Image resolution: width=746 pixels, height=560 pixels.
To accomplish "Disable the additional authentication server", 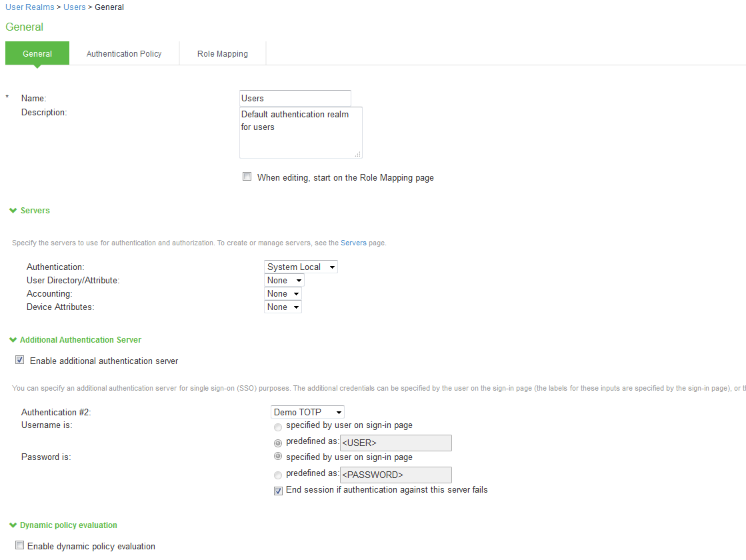I will (x=19, y=359).
